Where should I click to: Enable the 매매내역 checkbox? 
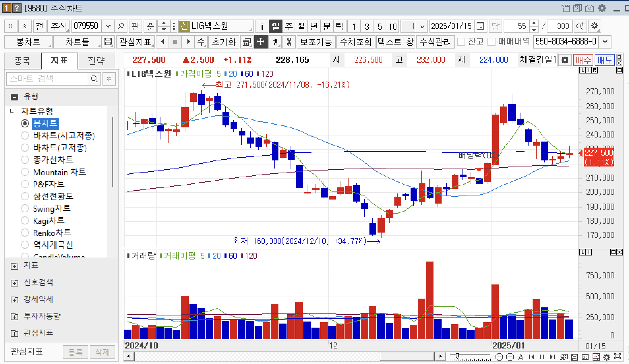point(491,42)
